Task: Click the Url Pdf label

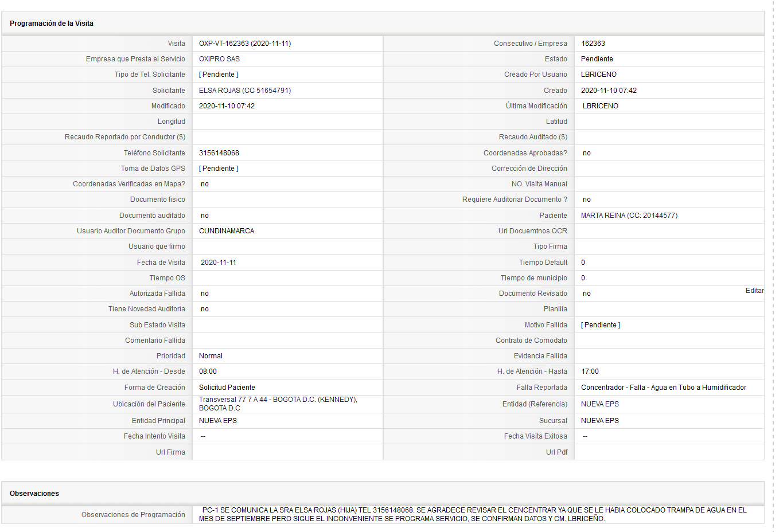Action: (x=556, y=452)
